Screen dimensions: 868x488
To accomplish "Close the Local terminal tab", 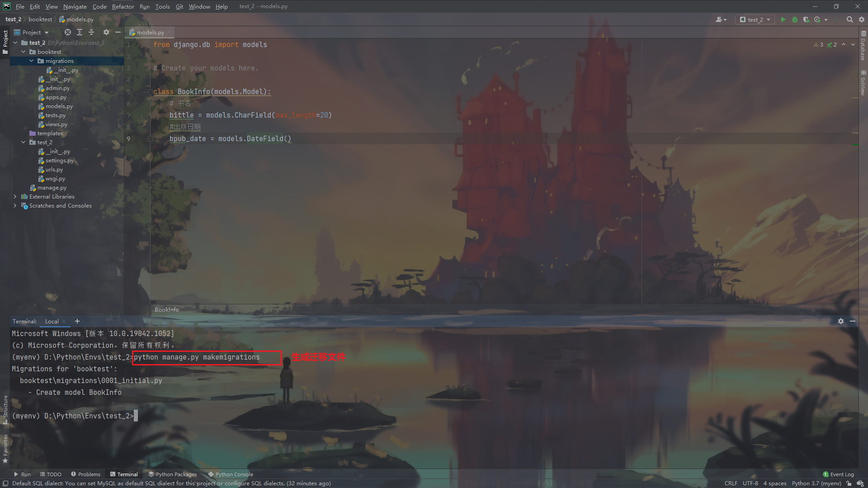I will (x=64, y=321).
